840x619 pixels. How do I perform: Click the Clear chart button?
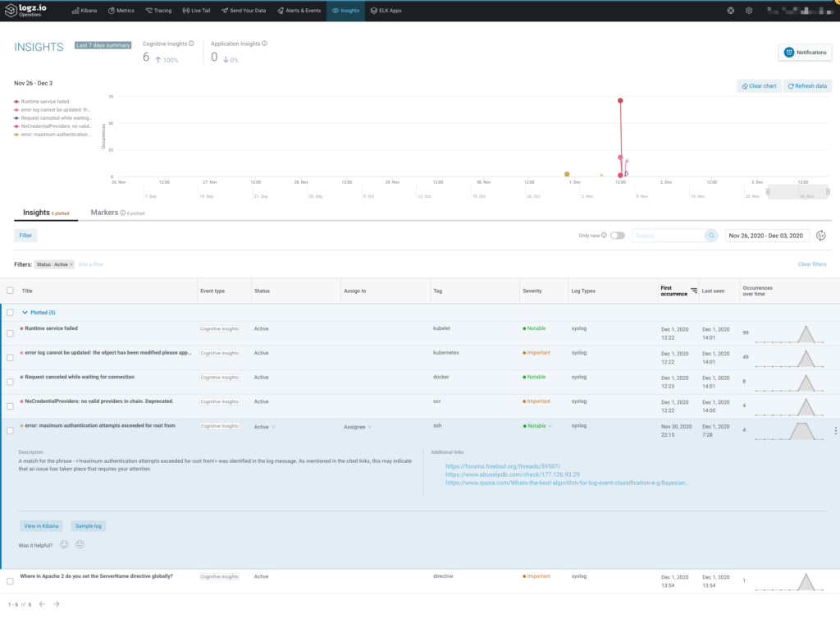click(x=759, y=85)
